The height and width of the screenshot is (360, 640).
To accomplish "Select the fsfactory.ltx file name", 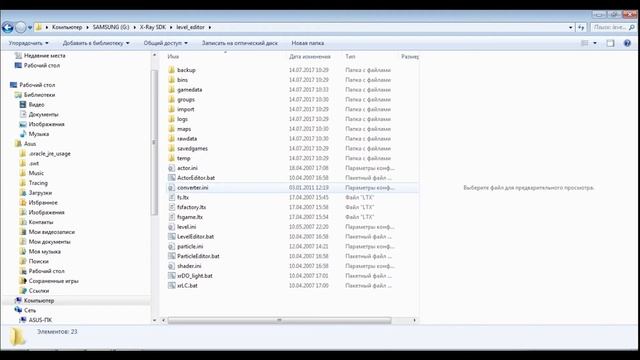I will click(191, 207).
